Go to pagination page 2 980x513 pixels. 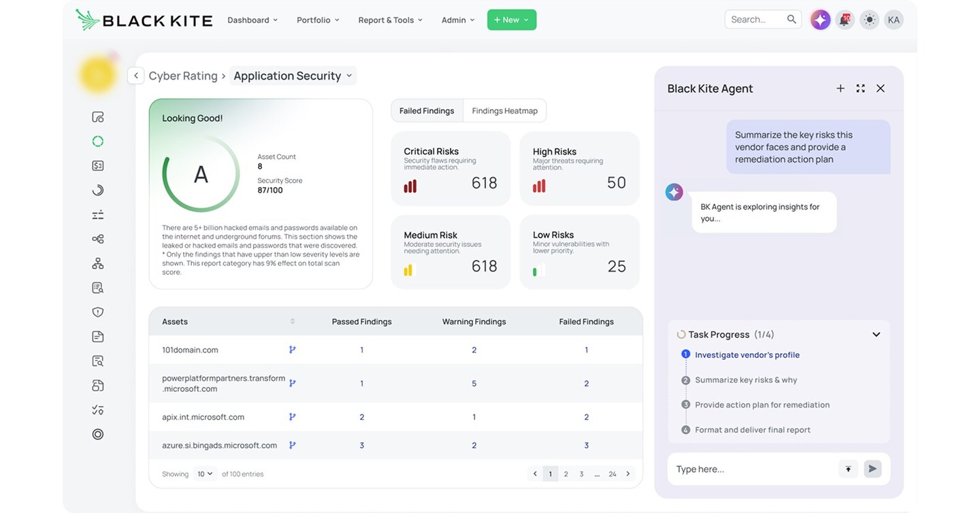click(x=566, y=474)
